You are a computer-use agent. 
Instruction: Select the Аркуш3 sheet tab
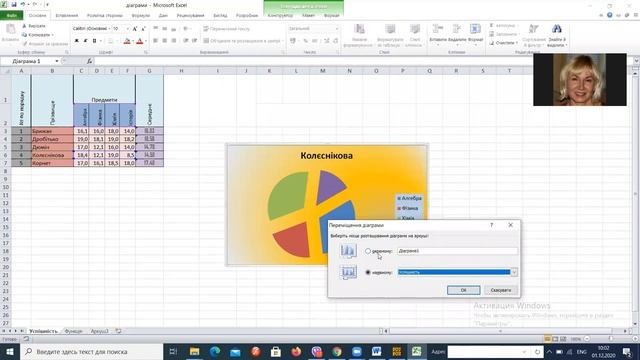pyautogui.click(x=100, y=331)
